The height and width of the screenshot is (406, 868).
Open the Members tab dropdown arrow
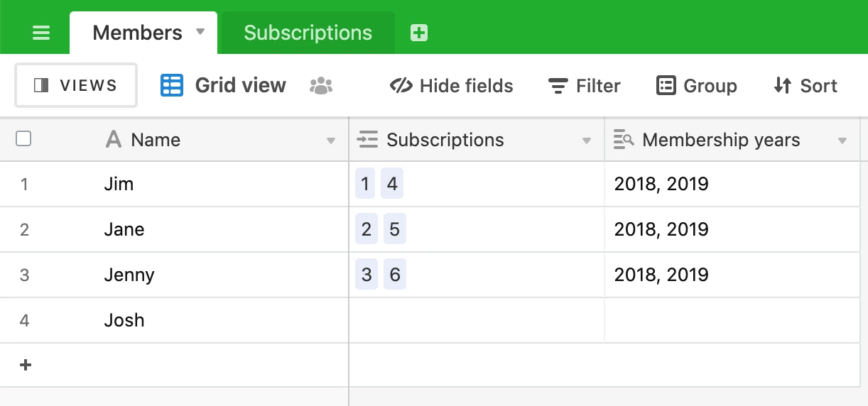(x=200, y=32)
